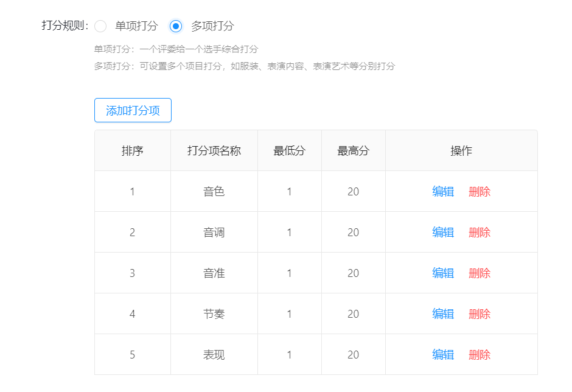The image size is (572, 392).
Task: Click the 最低分 column header
Action: tap(290, 151)
